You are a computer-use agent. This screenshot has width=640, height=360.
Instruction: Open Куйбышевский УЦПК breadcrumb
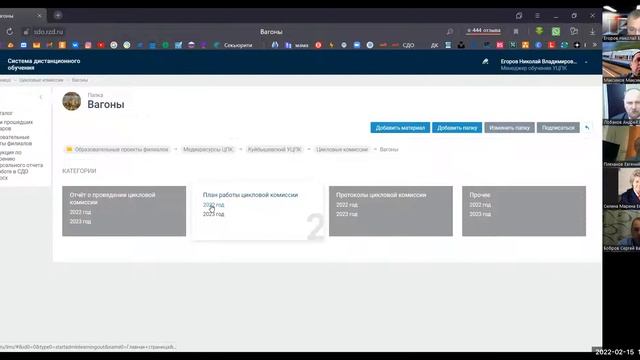point(274,149)
